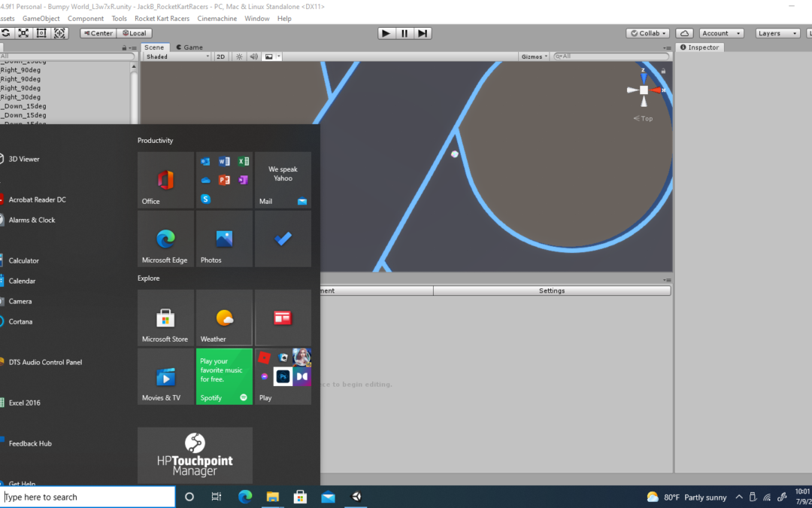Open Weather tile in Start menu
This screenshot has height=508, width=812.
(224, 318)
